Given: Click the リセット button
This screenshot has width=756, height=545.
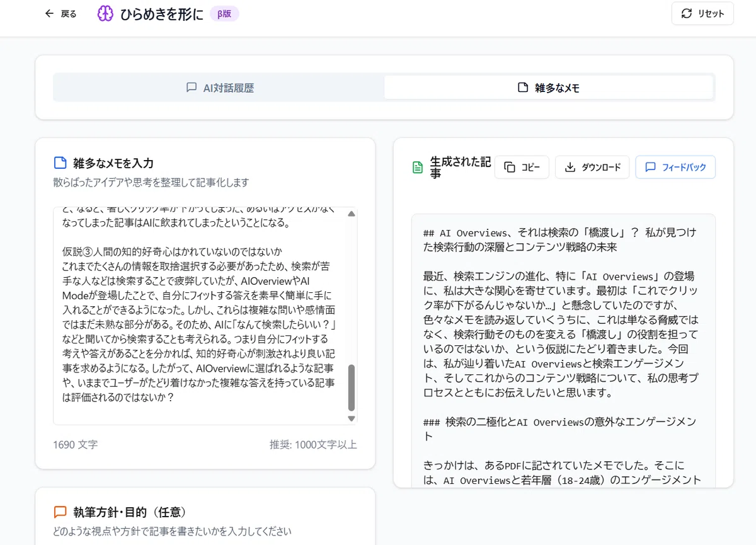Looking at the screenshot, I should coord(702,13).
